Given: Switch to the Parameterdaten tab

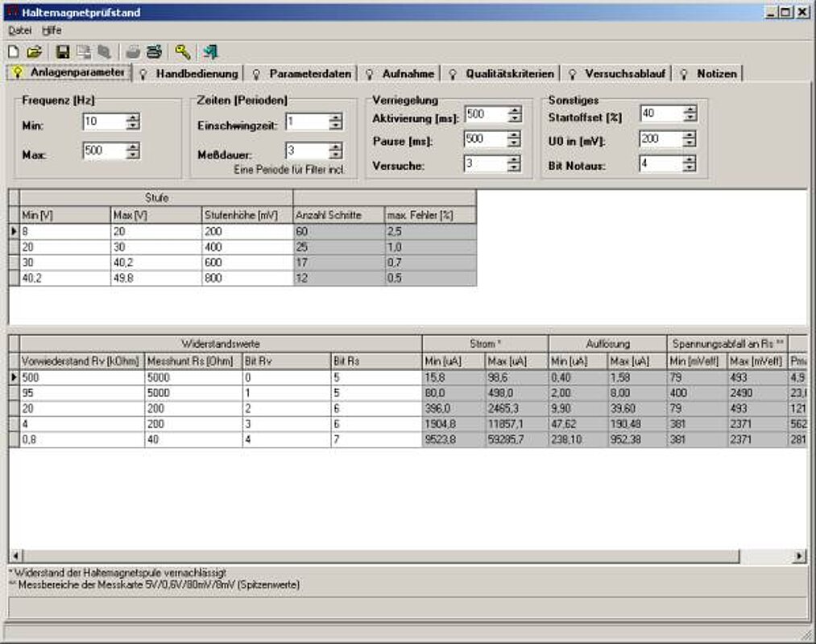Looking at the screenshot, I should pos(303,74).
